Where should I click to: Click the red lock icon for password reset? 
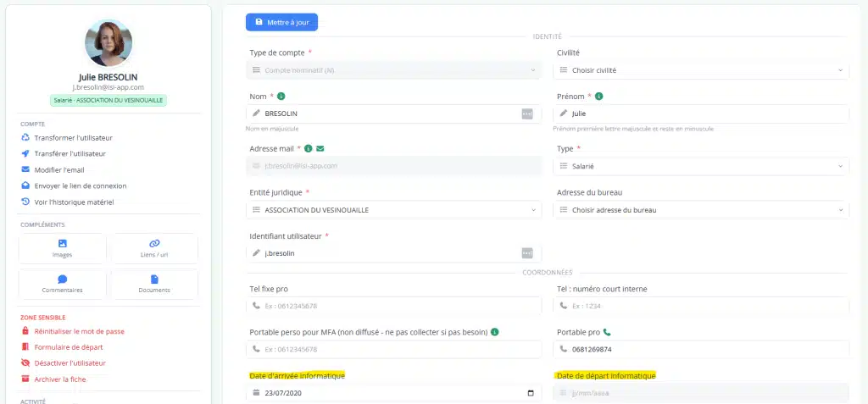coord(25,331)
